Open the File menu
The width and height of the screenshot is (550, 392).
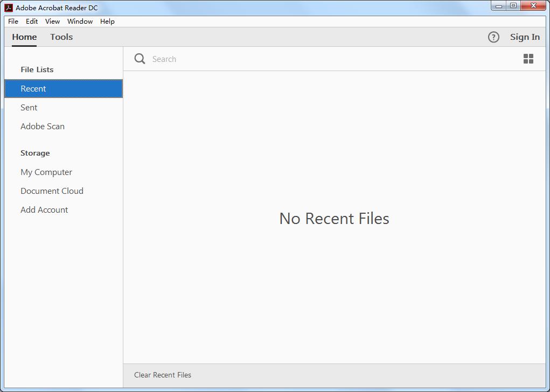[13, 22]
